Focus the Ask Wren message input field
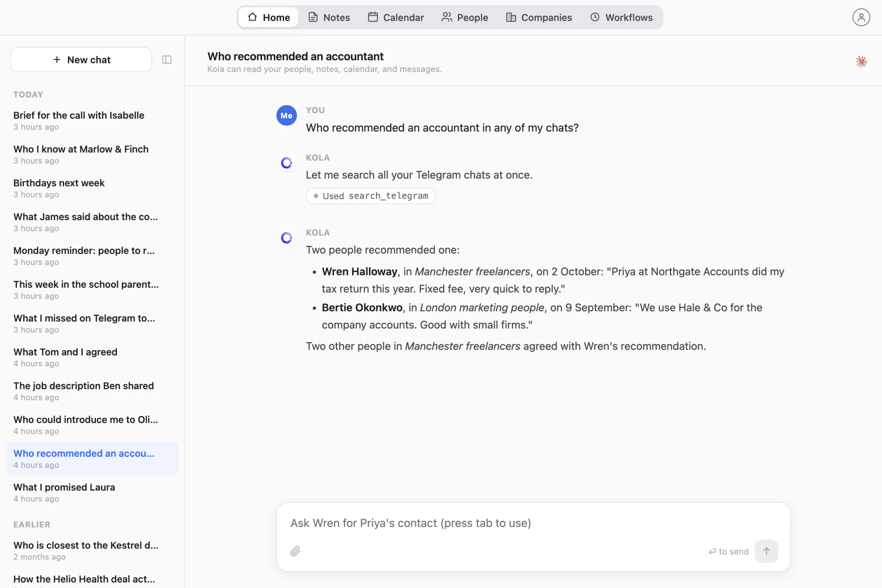The width and height of the screenshot is (882, 588). pyautogui.click(x=533, y=523)
